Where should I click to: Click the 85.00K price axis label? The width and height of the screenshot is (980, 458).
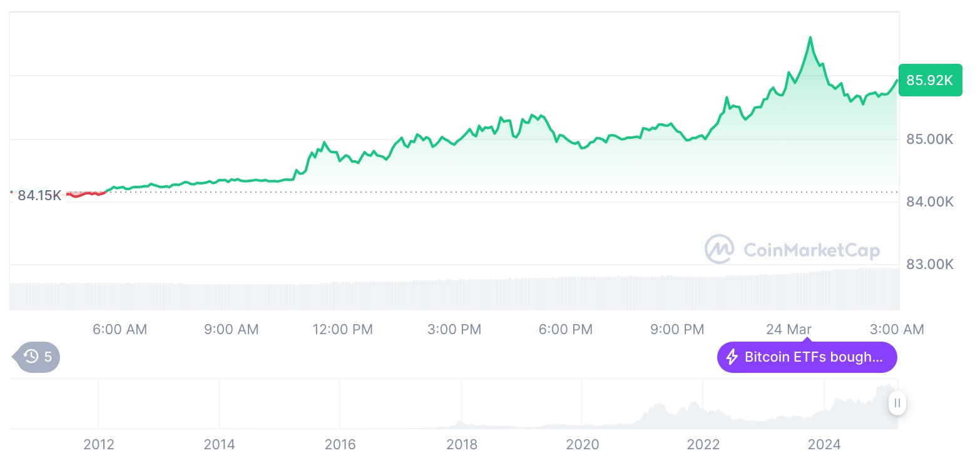tap(929, 139)
